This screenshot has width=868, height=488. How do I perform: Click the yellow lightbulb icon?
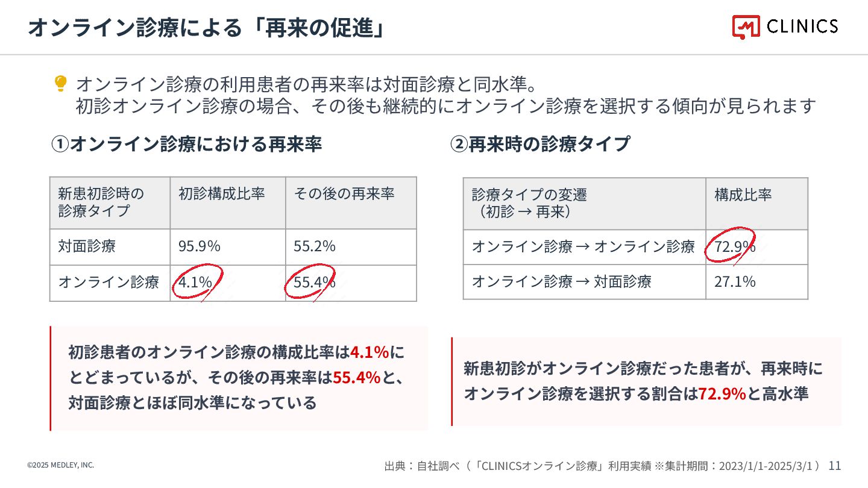(x=60, y=84)
